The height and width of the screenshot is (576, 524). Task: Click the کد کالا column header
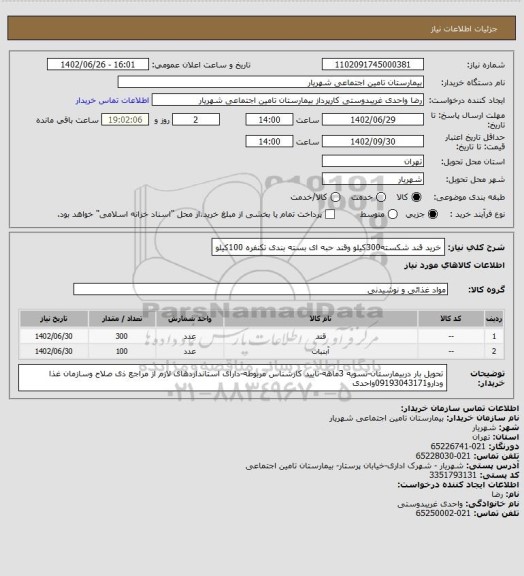(451, 319)
